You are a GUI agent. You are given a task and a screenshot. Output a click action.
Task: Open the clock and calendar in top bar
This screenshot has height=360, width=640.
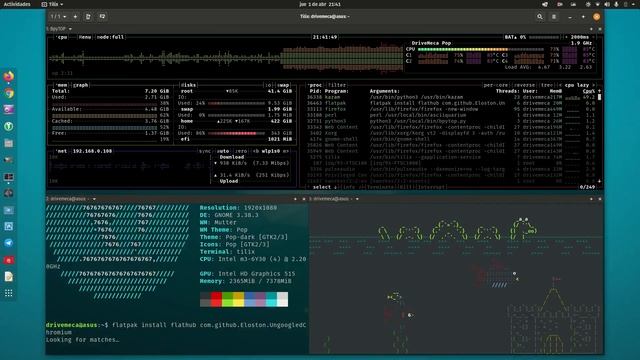point(320,4)
